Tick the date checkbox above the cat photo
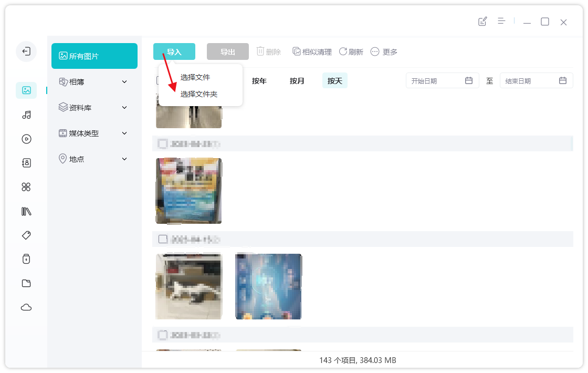The image size is (588, 373). point(163,239)
